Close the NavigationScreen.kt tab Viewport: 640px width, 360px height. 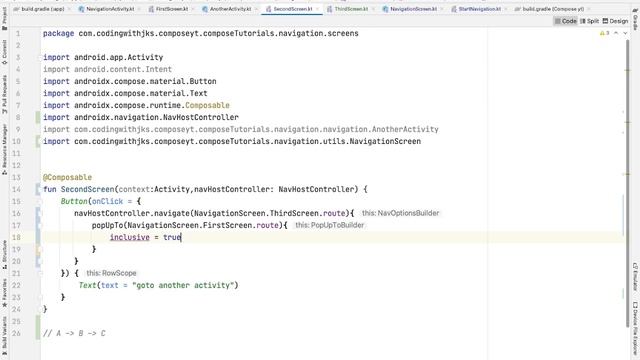tap(442, 9)
